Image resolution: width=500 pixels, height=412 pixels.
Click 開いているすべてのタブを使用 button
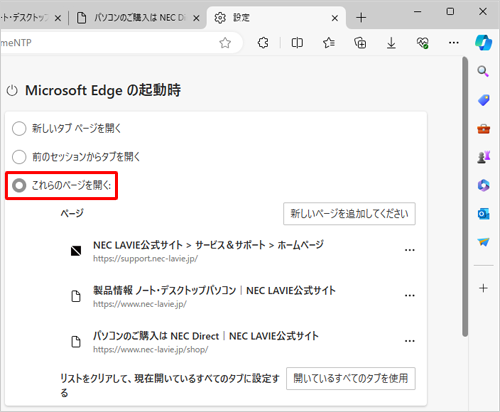click(351, 378)
